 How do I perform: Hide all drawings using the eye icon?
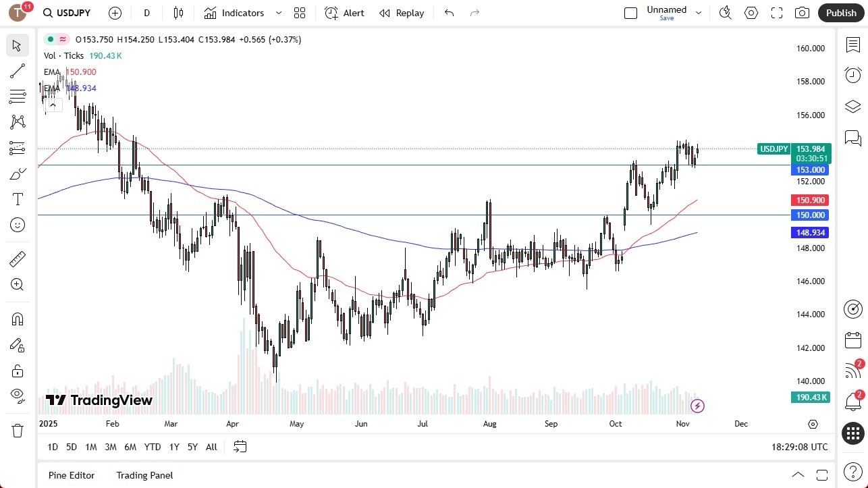[x=17, y=396]
